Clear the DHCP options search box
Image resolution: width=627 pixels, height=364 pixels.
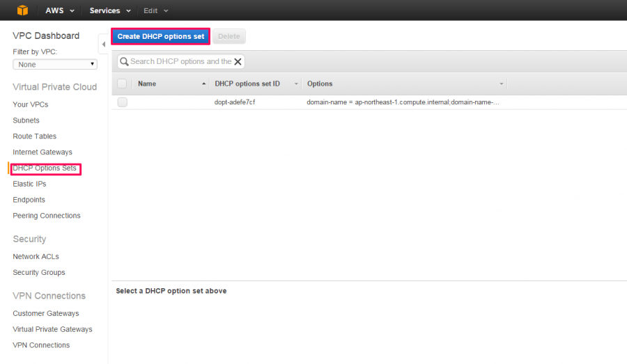point(238,61)
